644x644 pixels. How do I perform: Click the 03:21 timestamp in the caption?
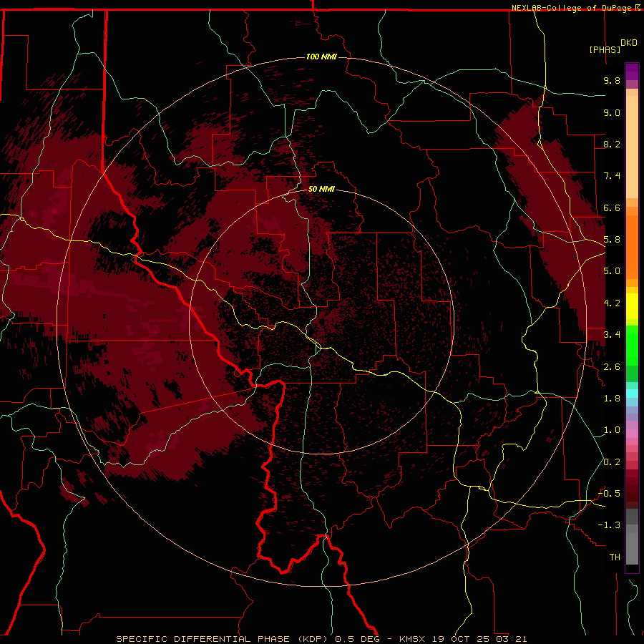(x=511, y=639)
